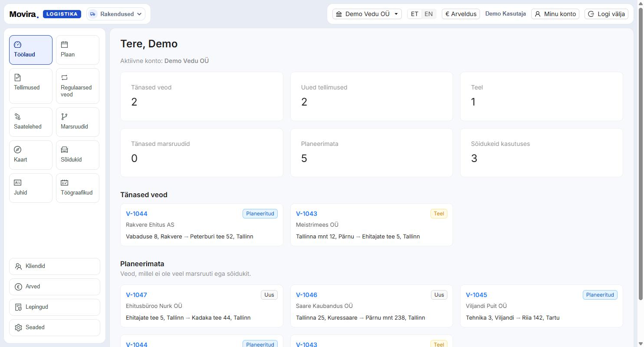Screen dimensions: 644x347
Task: Open the Regulaarsed veod repeat icon
Action: (x=64, y=78)
